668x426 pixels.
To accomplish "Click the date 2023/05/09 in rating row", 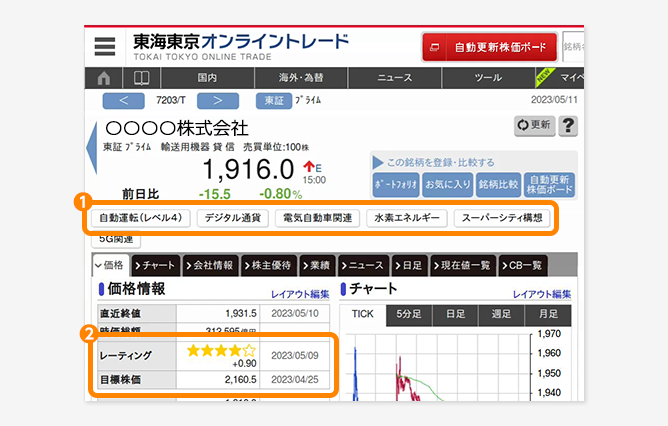I will pyautogui.click(x=295, y=356).
